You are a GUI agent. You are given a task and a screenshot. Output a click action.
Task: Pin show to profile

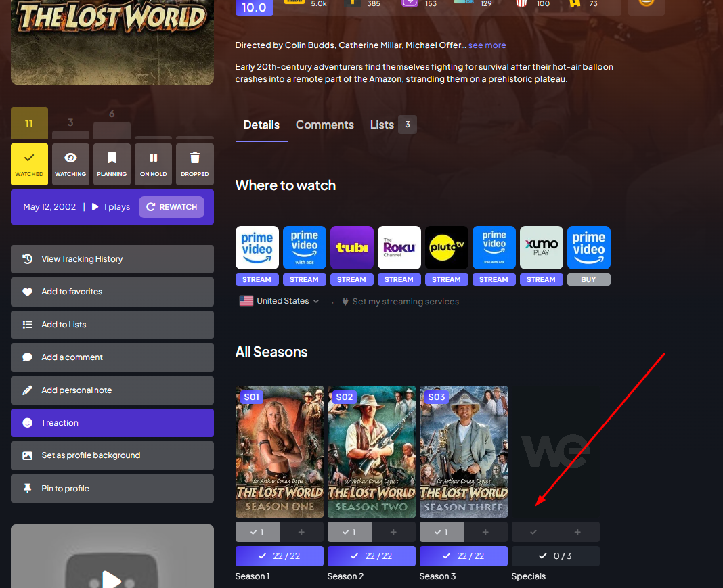coord(112,489)
